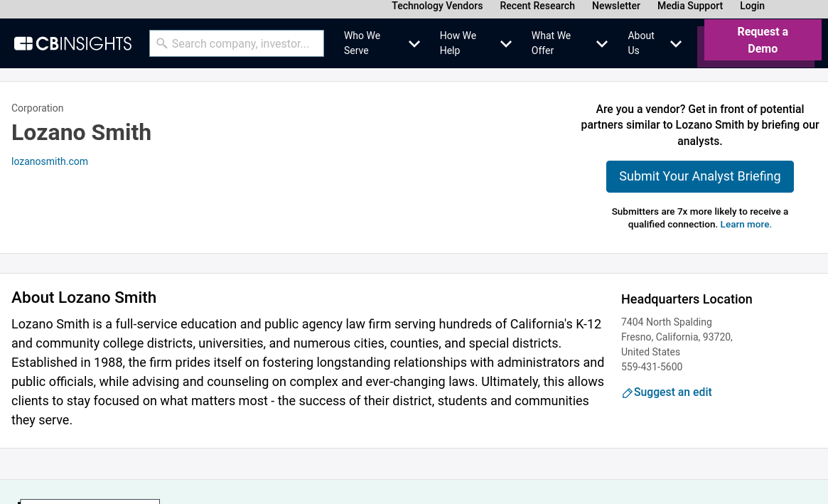
Task: Click the Learn more link
Action: pos(746,225)
